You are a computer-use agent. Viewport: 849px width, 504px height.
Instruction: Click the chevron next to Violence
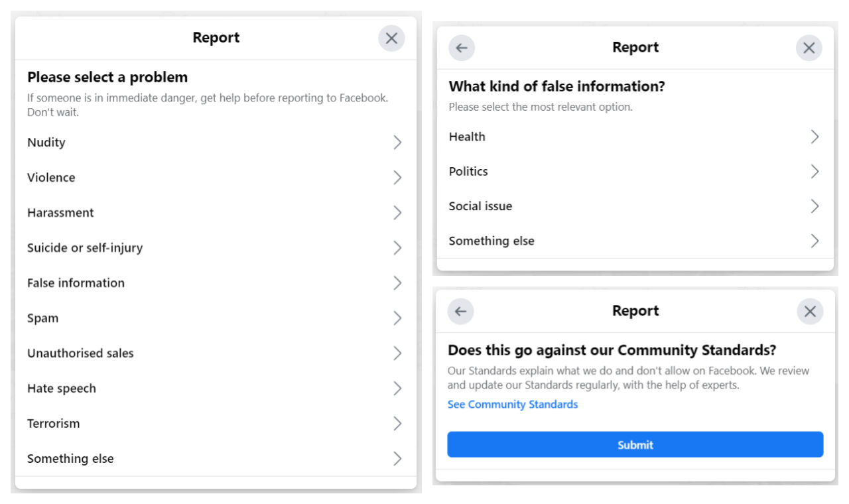point(397,178)
